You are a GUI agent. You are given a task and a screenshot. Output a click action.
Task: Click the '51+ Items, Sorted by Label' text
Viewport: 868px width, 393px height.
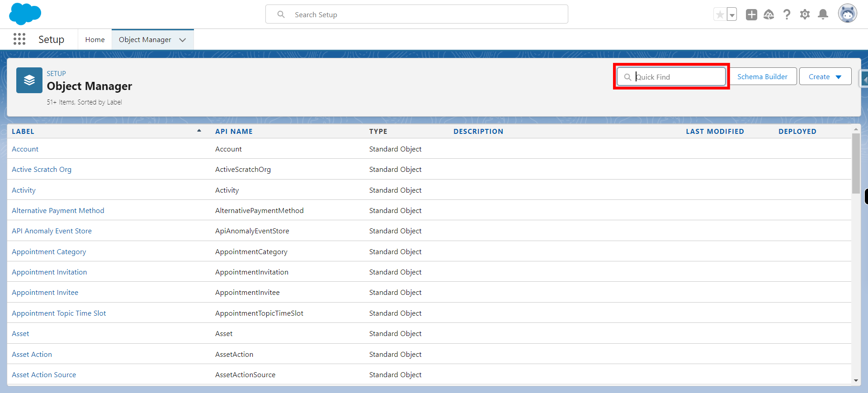84,102
